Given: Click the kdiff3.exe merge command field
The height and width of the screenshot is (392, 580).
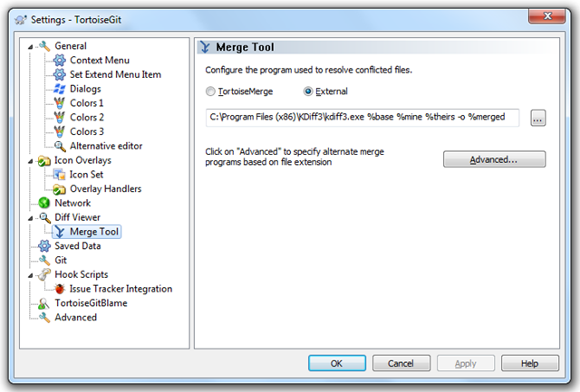Looking at the screenshot, I should point(362,118).
